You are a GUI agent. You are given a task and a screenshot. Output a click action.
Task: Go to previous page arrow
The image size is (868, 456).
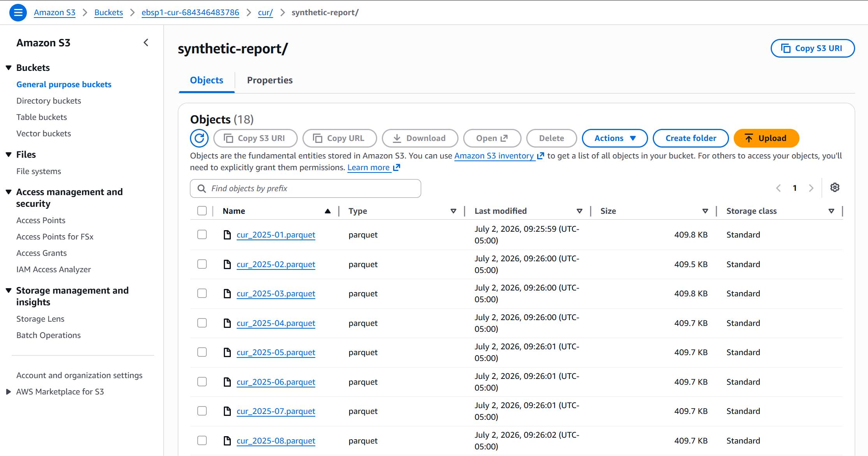click(x=778, y=188)
